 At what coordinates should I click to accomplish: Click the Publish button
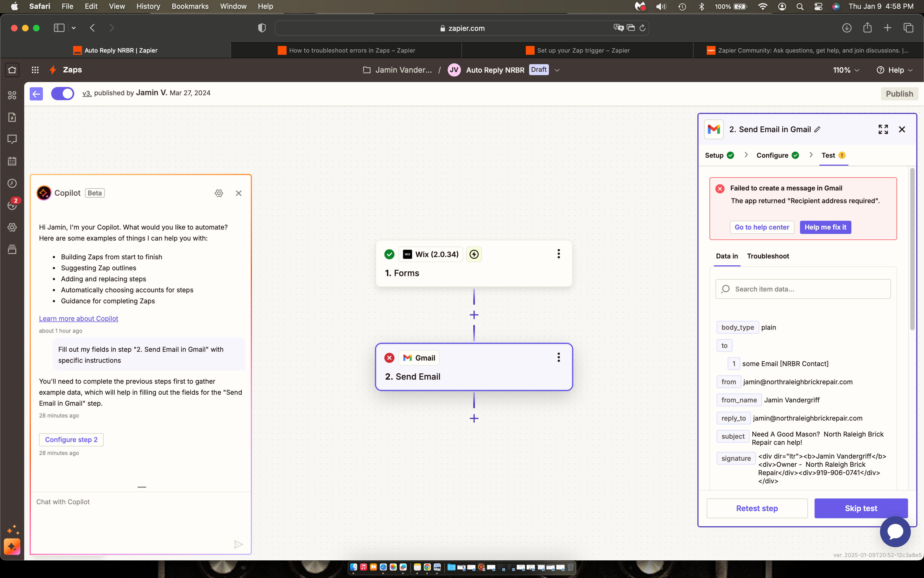click(899, 94)
